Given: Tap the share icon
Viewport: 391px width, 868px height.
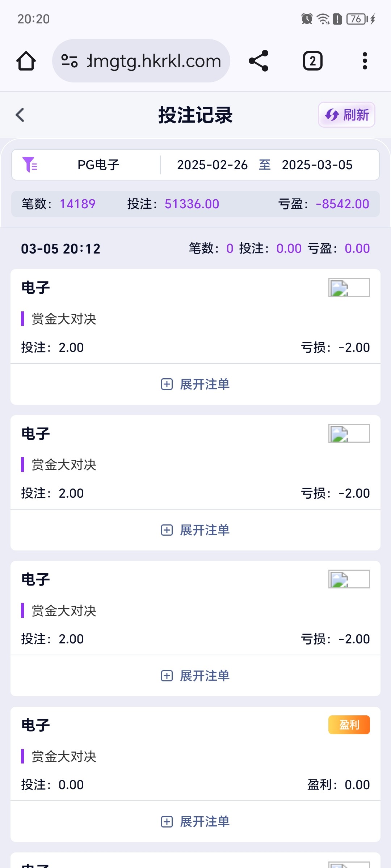Looking at the screenshot, I should point(258,61).
